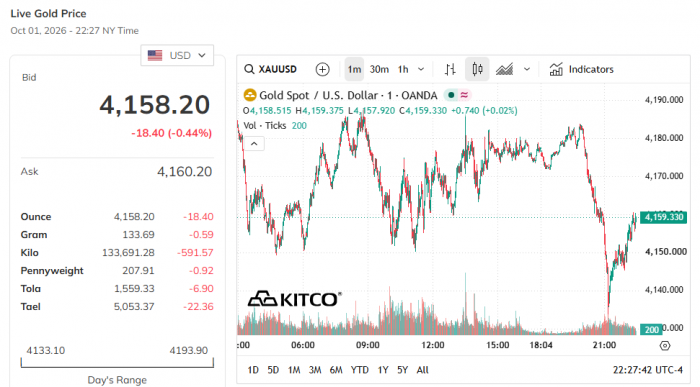
Task: Click the Gram price 133.69
Action: [138, 235]
